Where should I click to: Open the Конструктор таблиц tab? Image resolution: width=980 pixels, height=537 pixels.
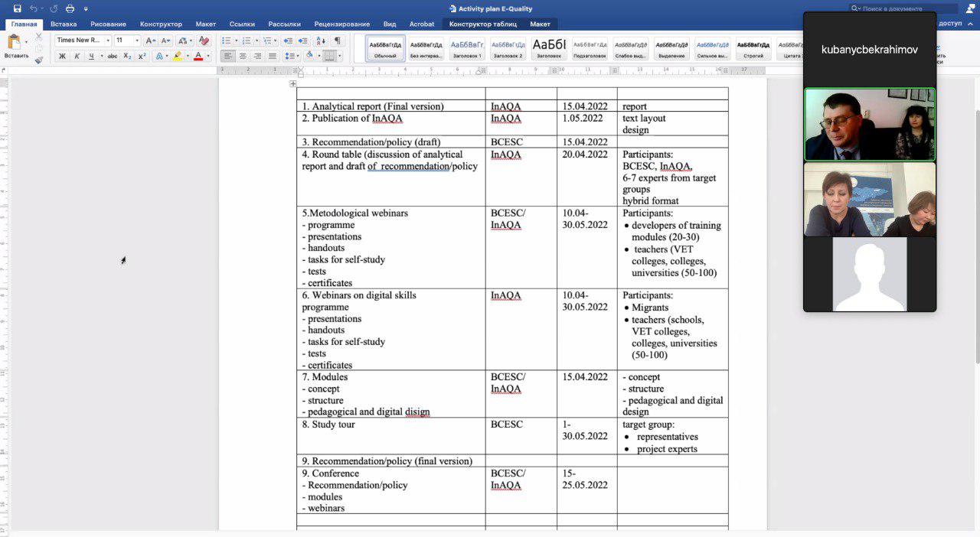pos(482,24)
